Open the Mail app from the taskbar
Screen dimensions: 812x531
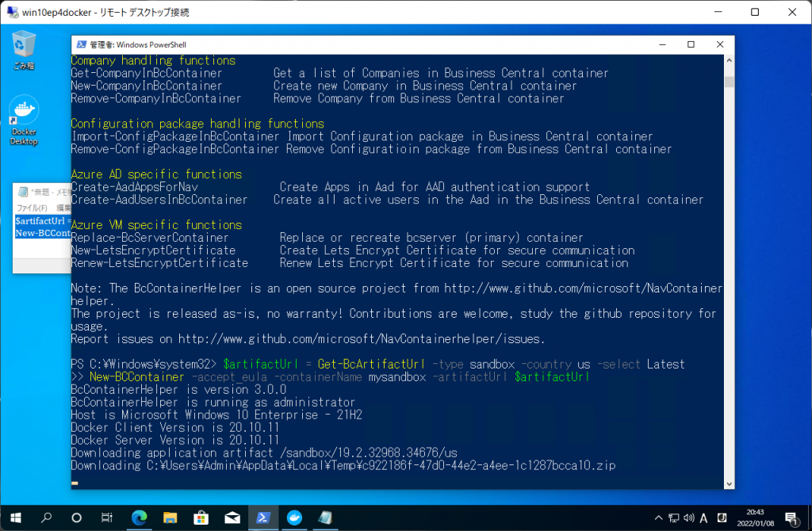tap(232, 518)
